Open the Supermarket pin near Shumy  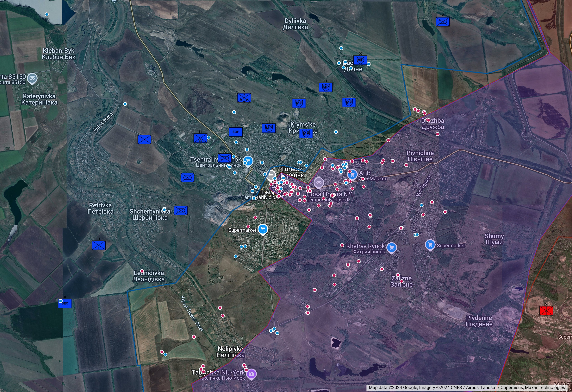(430, 245)
